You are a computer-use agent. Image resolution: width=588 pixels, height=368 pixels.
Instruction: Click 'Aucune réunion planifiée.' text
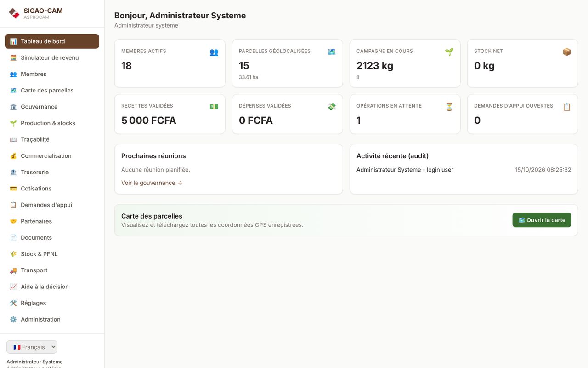(156, 170)
